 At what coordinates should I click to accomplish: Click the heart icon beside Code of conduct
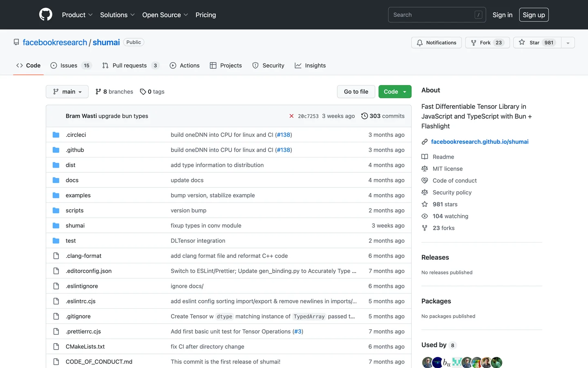(x=425, y=180)
